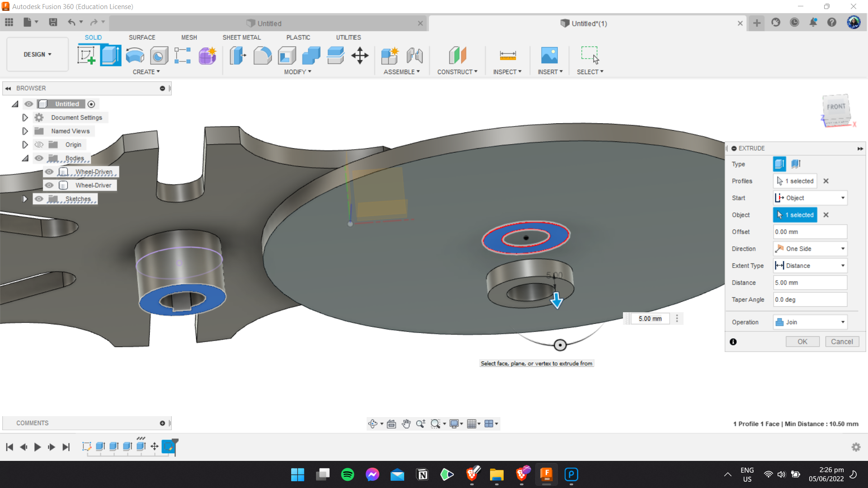The height and width of the screenshot is (488, 868).
Task: Switch to the SHEET METAL tab
Action: [241, 38]
